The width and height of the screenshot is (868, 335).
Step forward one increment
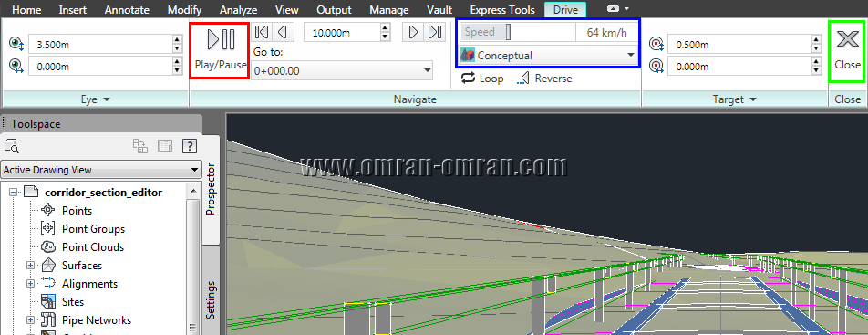(x=413, y=32)
